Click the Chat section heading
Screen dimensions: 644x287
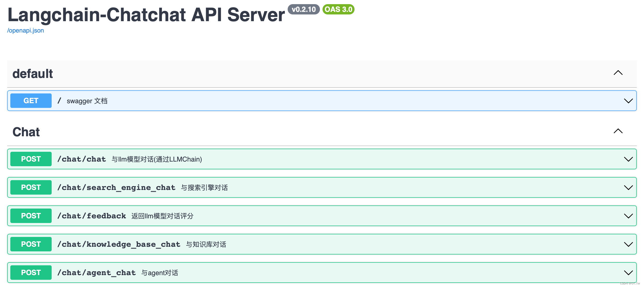[x=26, y=132]
